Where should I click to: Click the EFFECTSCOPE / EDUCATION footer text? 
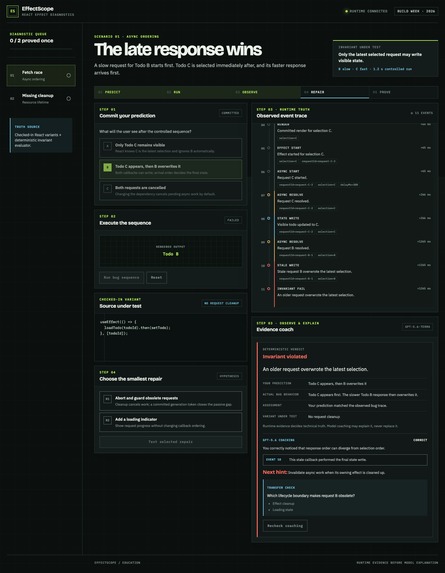117,562
